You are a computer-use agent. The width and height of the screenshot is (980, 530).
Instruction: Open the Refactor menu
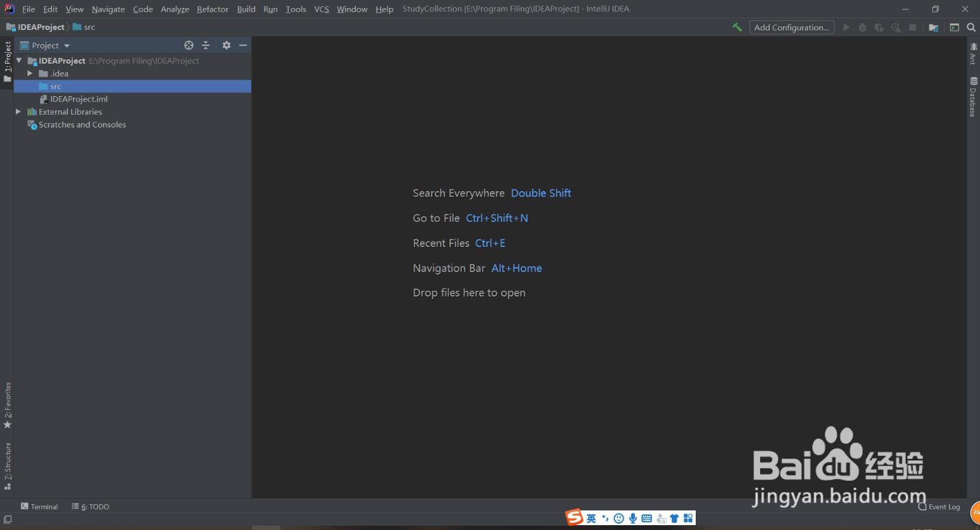pyautogui.click(x=213, y=9)
